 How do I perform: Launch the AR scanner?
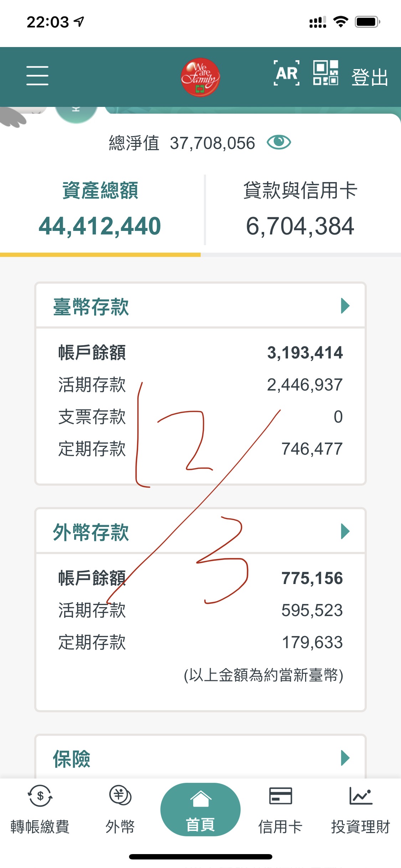click(x=287, y=73)
